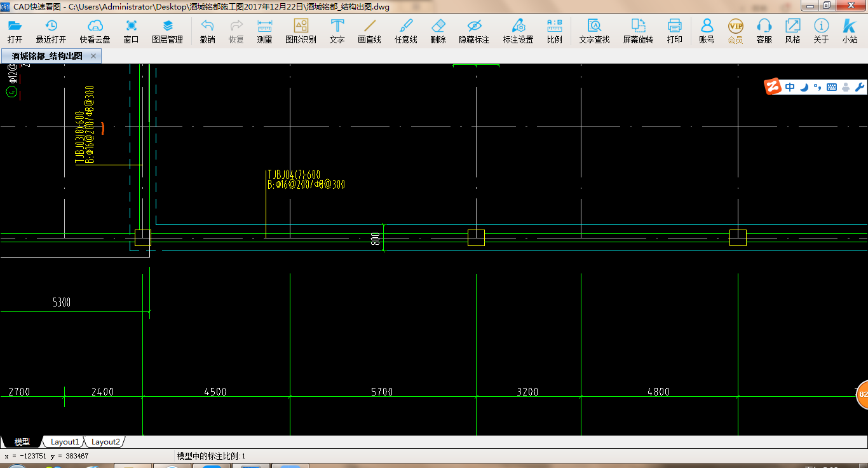This screenshot has height=468, width=868.
Task: Select the 画直线 draw line tool
Action: pyautogui.click(x=369, y=31)
